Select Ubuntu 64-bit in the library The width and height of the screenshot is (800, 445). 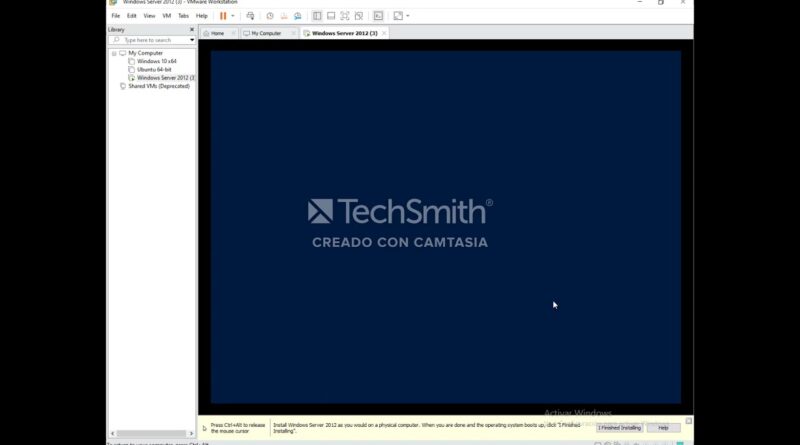point(154,69)
